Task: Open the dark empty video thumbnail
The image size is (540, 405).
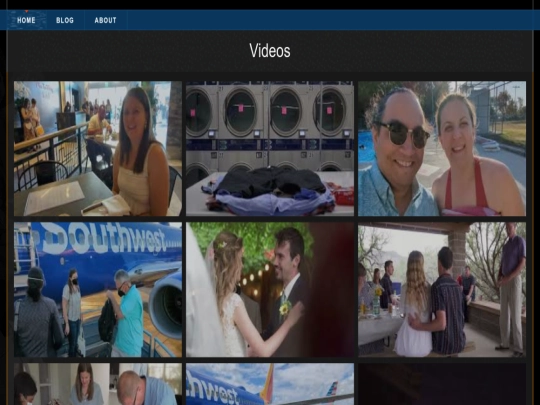Action: (442, 384)
